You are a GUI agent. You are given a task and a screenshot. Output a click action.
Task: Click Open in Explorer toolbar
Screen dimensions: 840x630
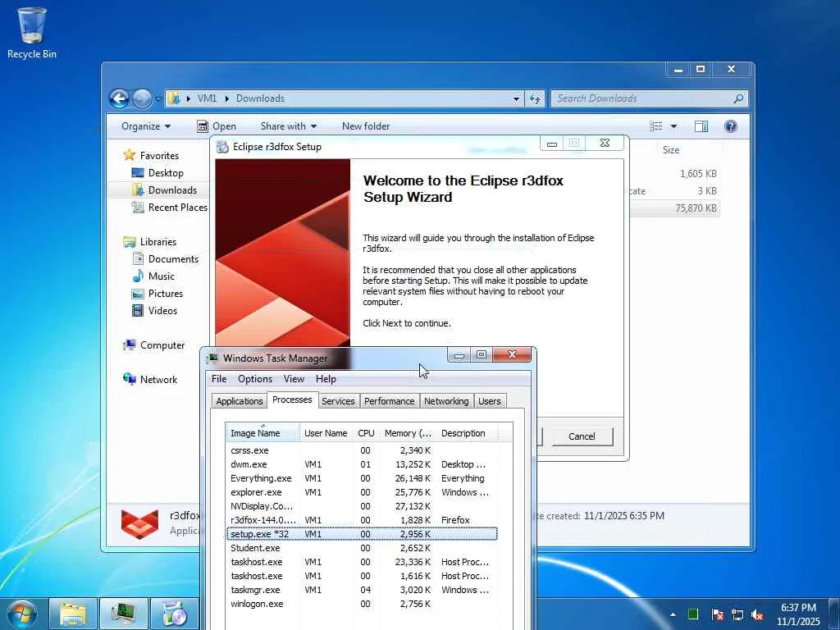(x=217, y=126)
